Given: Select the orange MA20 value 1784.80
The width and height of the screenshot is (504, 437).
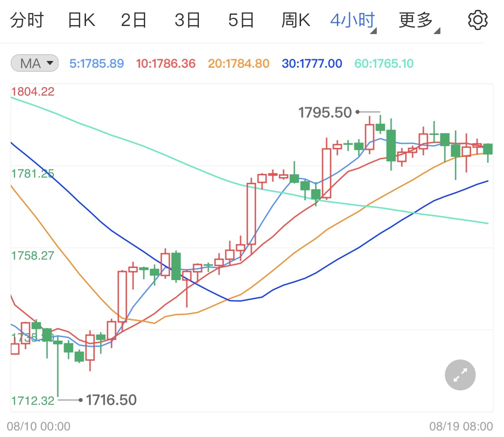Looking at the screenshot, I should (238, 64).
